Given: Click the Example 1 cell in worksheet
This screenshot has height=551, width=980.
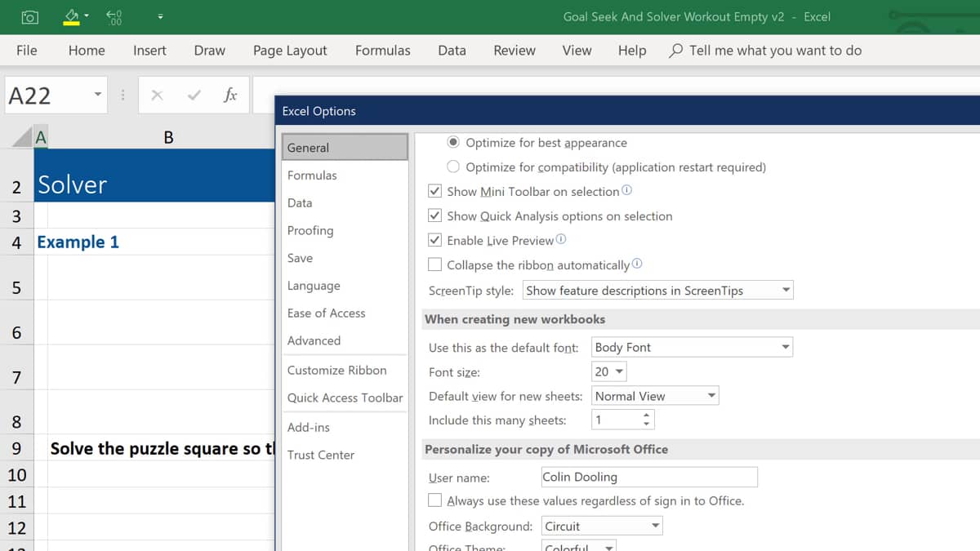Looking at the screenshot, I should coord(78,242).
